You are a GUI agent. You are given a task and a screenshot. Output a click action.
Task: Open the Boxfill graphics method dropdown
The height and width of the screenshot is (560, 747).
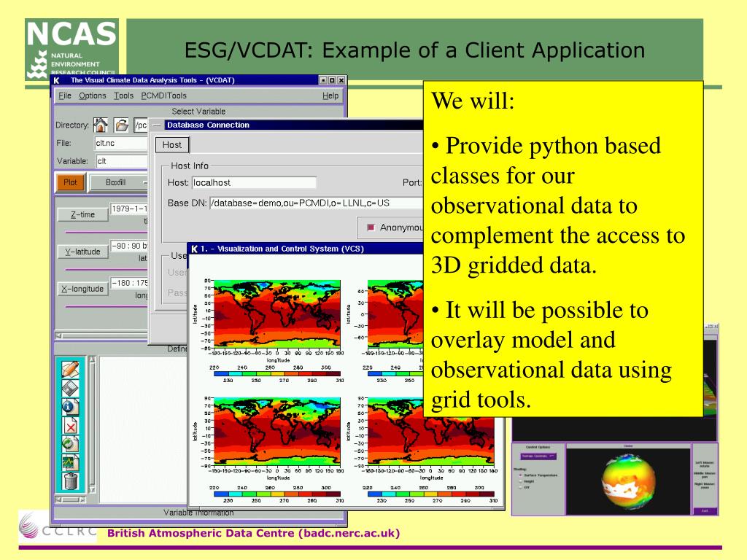tap(119, 182)
